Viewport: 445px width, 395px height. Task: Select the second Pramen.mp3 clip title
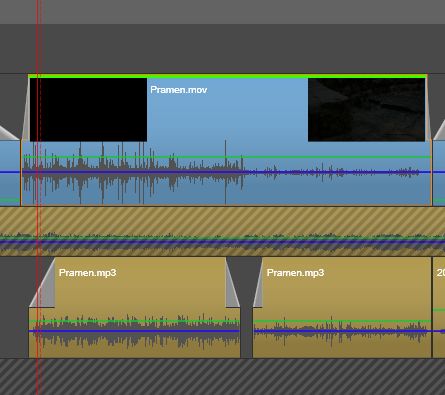click(295, 273)
